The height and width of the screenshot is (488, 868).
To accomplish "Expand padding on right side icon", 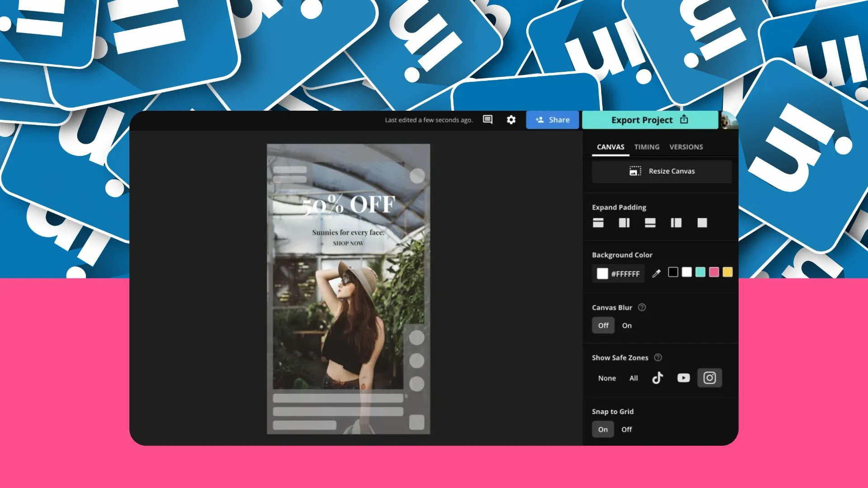I will click(x=624, y=223).
